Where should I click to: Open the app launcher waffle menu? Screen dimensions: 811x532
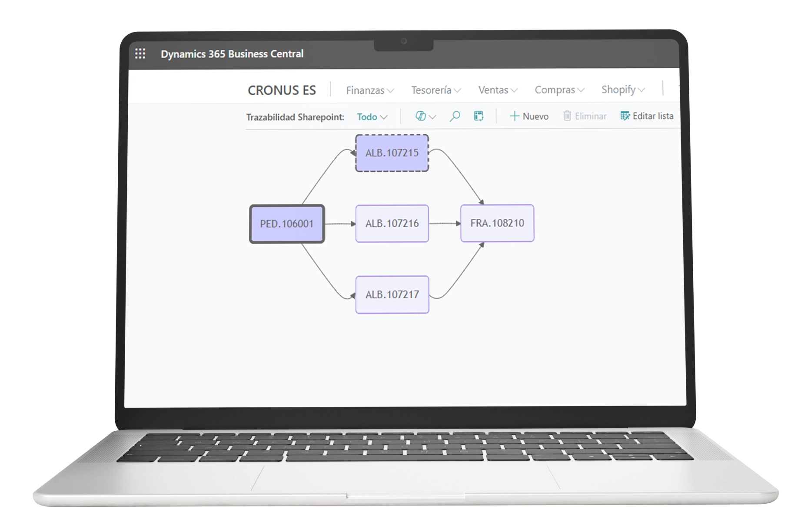point(140,54)
